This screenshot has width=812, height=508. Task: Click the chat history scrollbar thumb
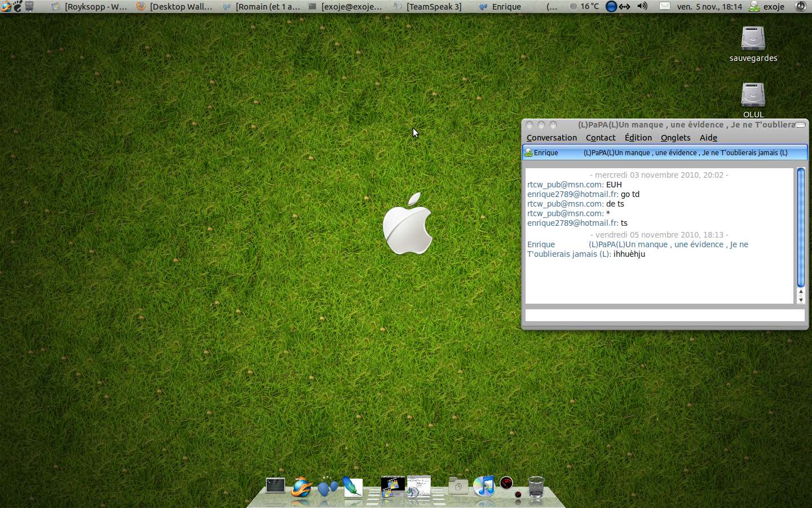click(801, 227)
